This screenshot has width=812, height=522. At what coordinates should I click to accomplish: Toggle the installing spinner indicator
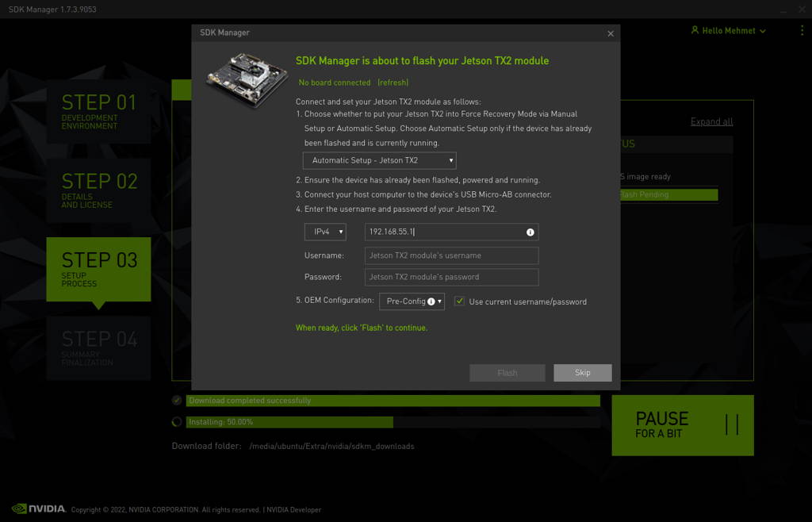click(176, 422)
